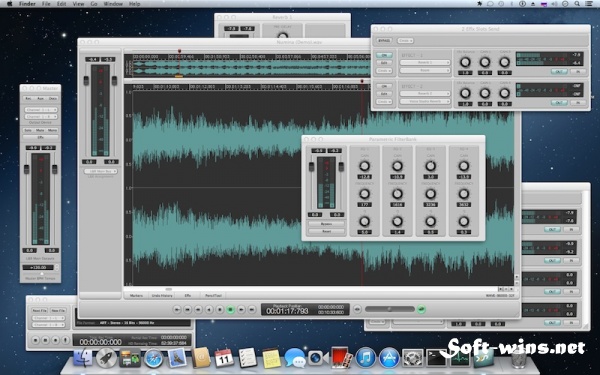The image size is (600, 375).
Task: Open Finder menu in the menu bar
Action: coord(27,4)
